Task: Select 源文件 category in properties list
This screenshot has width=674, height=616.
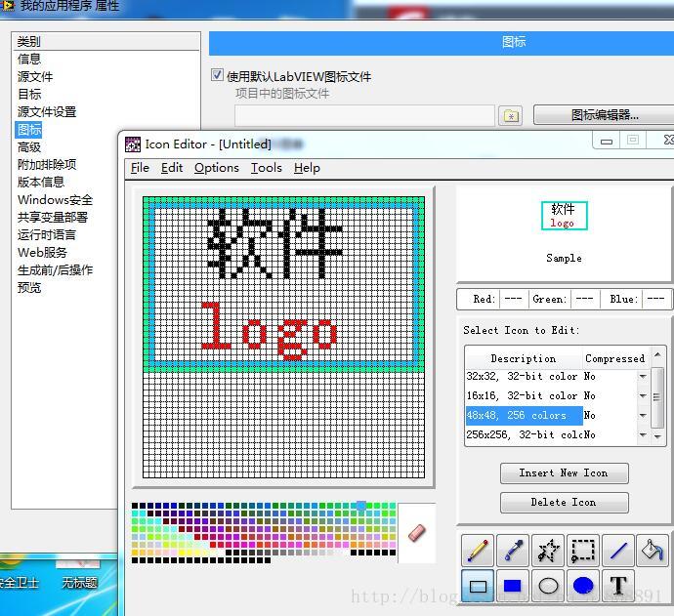Action: pos(35,76)
